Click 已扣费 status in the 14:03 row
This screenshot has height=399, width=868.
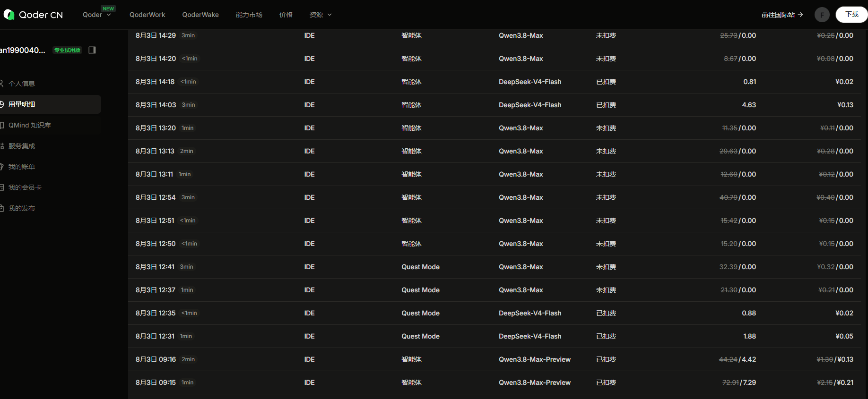coord(606,105)
